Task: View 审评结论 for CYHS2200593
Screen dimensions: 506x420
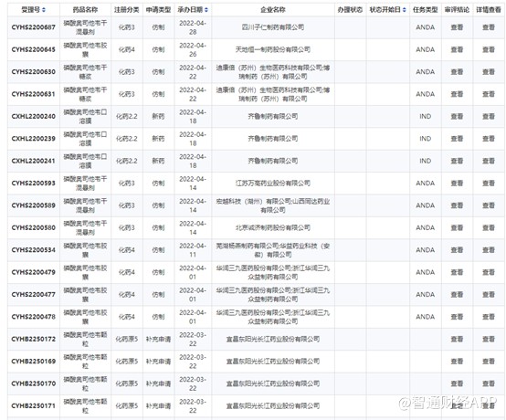Action: coord(457,184)
